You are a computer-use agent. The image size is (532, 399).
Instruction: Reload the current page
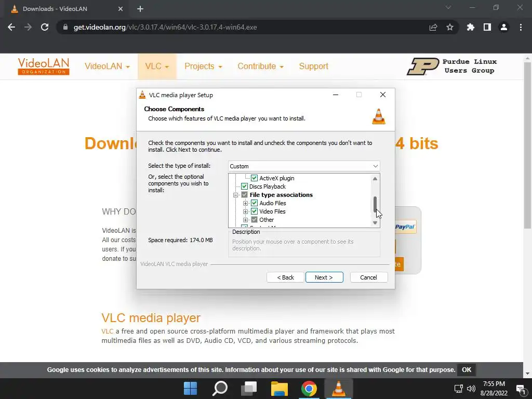(x=45, y=27)
